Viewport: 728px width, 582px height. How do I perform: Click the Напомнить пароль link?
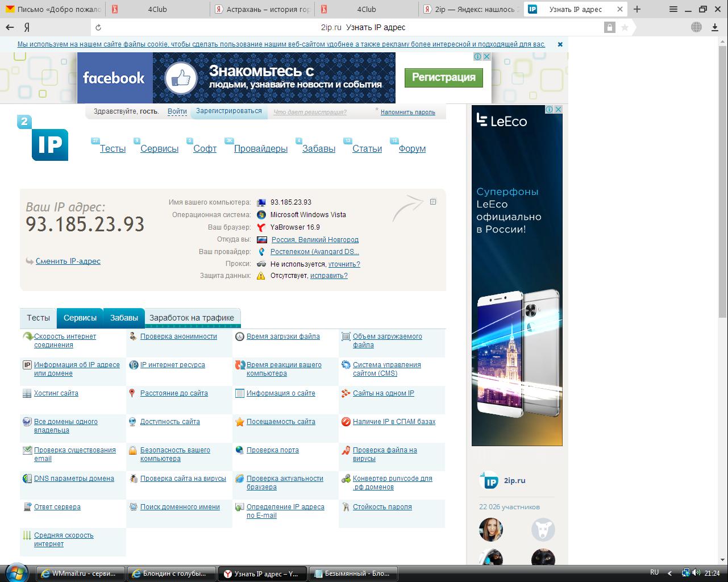coord(408,112)
